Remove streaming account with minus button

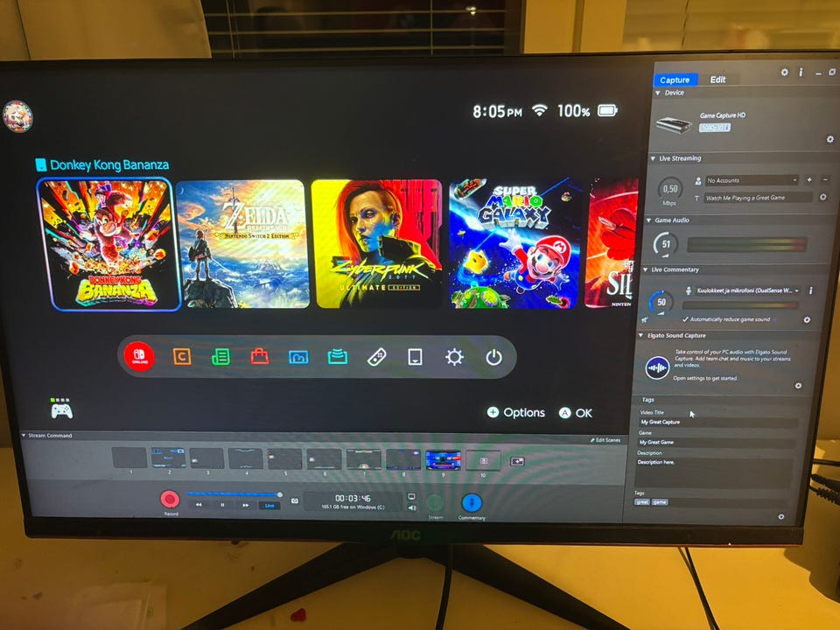pos(825,180)
